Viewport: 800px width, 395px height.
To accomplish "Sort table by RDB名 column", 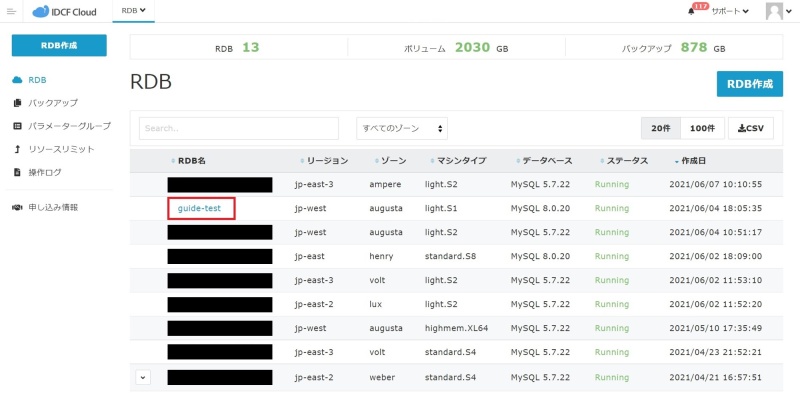I will coord(188,161).
